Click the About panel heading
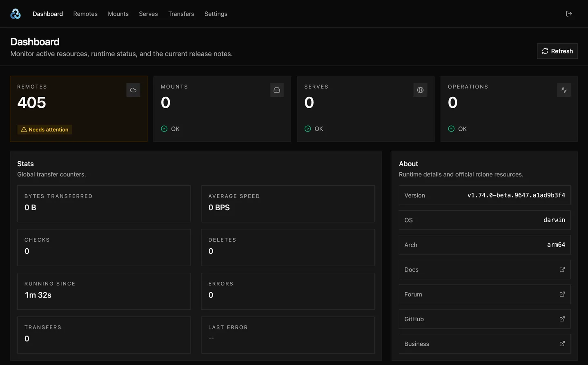The width and height of the screenshot is (588, 365). (x=408, y=164)
